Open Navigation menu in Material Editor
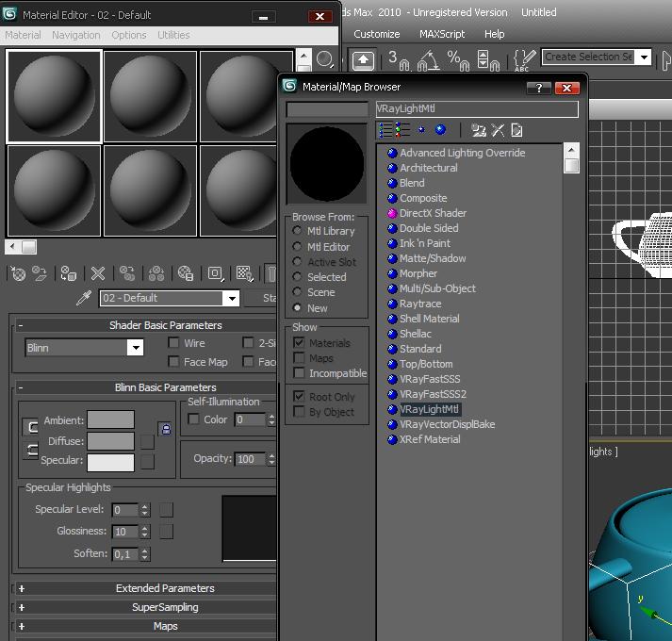The width and height of the screenshot is (672, 641). pyautogui.click(x=75, y=35)
